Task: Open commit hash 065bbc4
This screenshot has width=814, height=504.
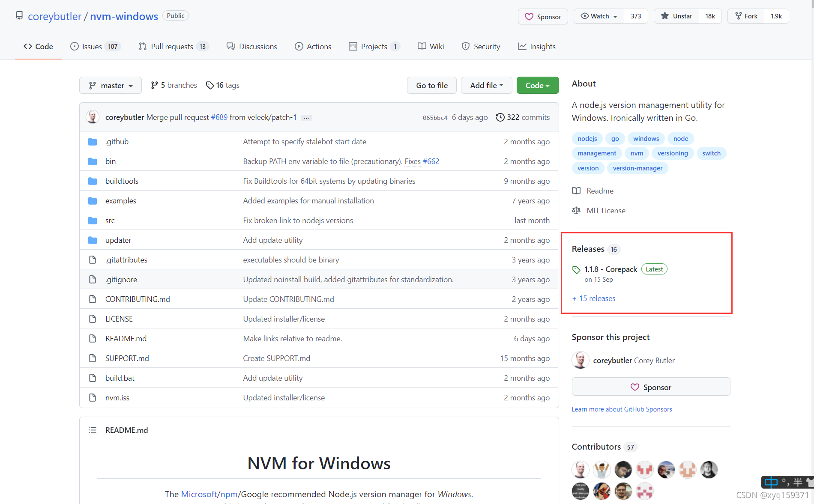Action: (435, 118)
